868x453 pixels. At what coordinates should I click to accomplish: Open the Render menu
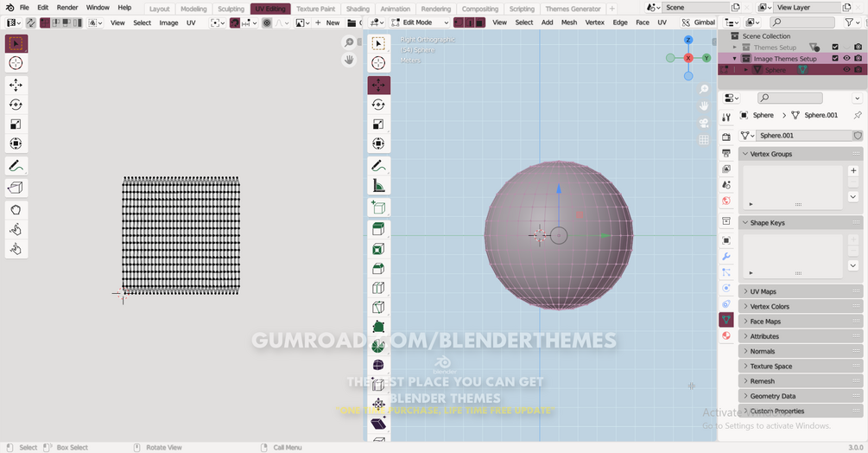(67, 8)
